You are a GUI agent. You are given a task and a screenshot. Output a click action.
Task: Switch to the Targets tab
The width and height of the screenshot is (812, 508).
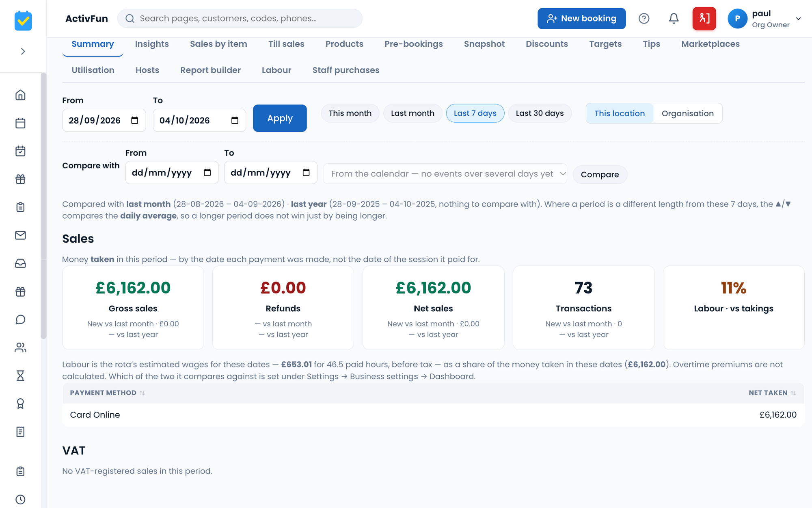(605, 44)
